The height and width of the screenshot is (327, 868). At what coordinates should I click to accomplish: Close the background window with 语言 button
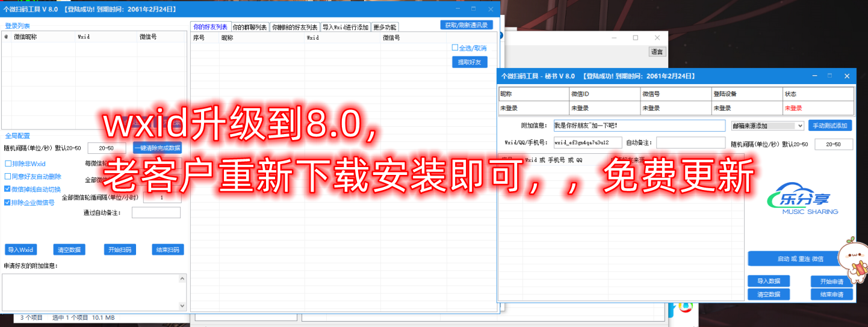click(x=657, y=37)
